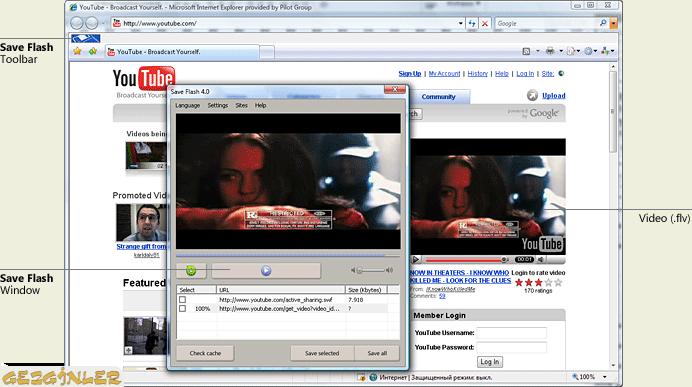Viewport: 692px width, 387px height.
Task: Click the globe icon next to Site
Action: (x=561, y=74)
